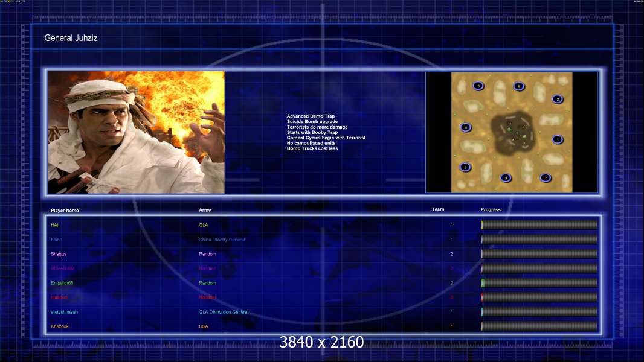Click Shaggy's Random army label
Screen dimensions: 644x362
click(x=207, y=254)
